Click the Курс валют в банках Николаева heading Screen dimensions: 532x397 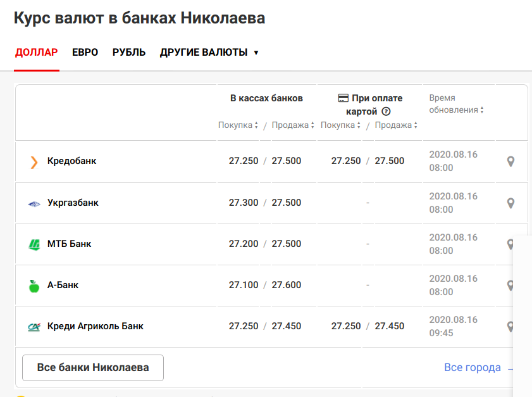[139, 18]
